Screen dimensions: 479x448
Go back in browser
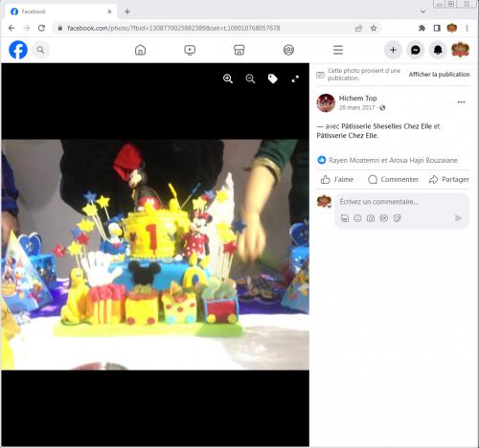11,28
